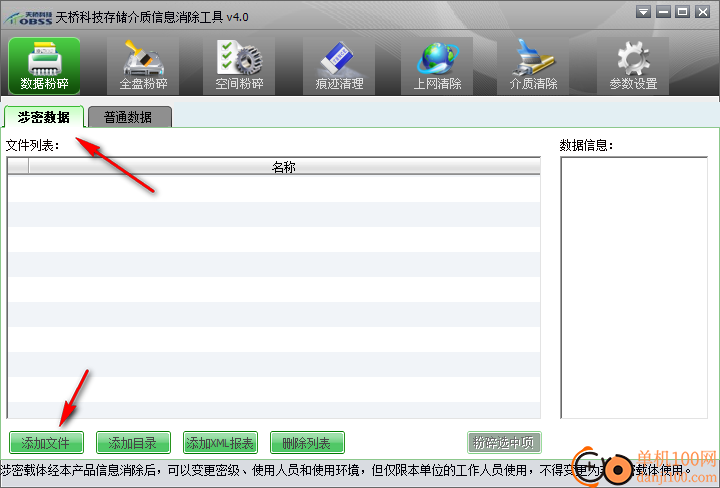Open the 全盘粉碎 full disk shredding module

143,66
